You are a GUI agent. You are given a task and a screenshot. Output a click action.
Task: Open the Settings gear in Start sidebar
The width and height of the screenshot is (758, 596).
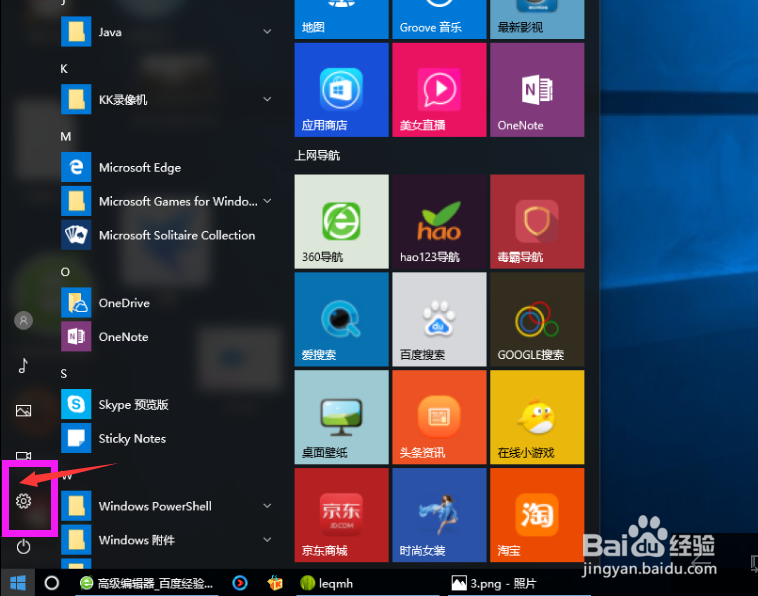pos(23,501)
